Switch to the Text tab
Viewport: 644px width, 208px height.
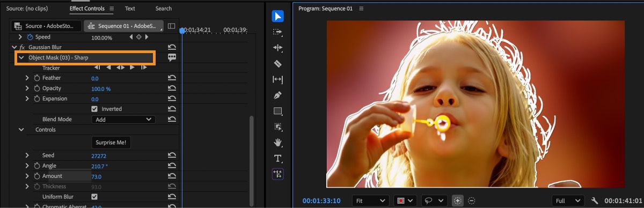pyautogui.click(x=130, y=9)
